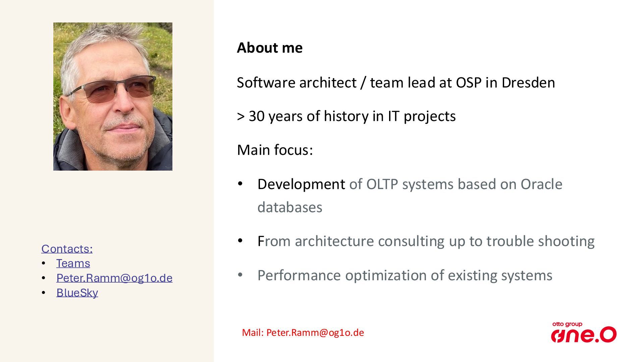Click the red Mail address footer text

303,333
